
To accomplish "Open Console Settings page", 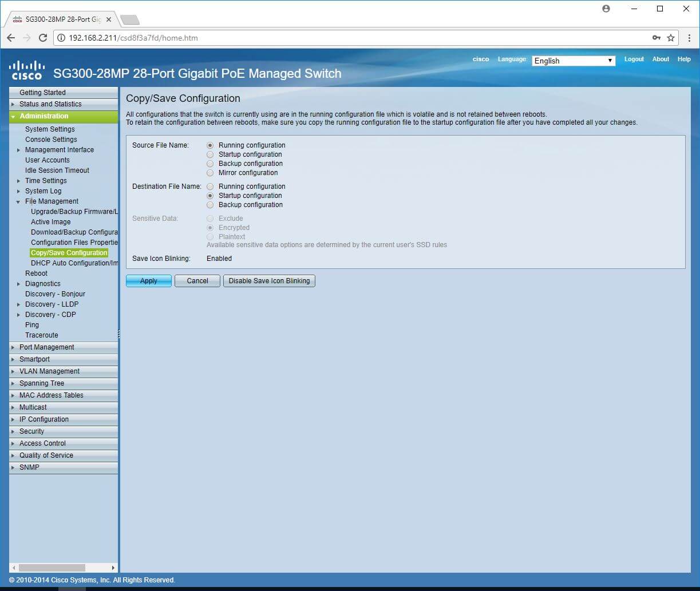I will [x=51, y=140].
